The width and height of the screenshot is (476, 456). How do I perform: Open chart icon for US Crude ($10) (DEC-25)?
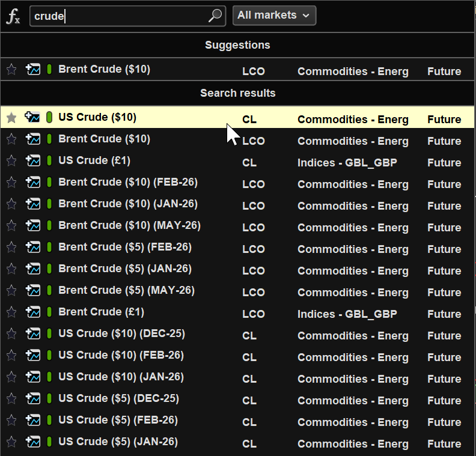click(33, 333)
